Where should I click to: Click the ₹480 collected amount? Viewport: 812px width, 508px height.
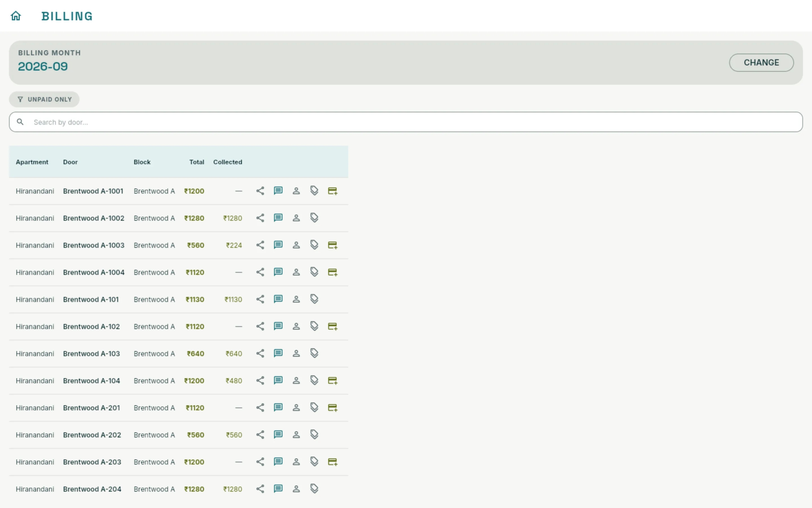[x=233, y=381]
